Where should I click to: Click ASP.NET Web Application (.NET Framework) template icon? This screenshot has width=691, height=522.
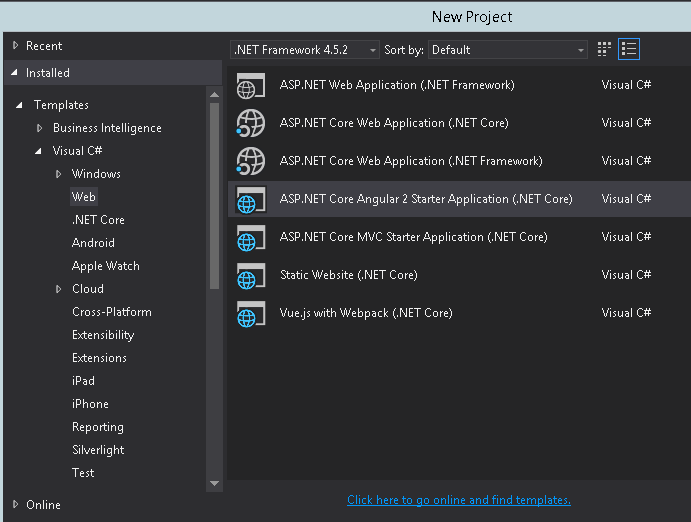coord(251,85)
